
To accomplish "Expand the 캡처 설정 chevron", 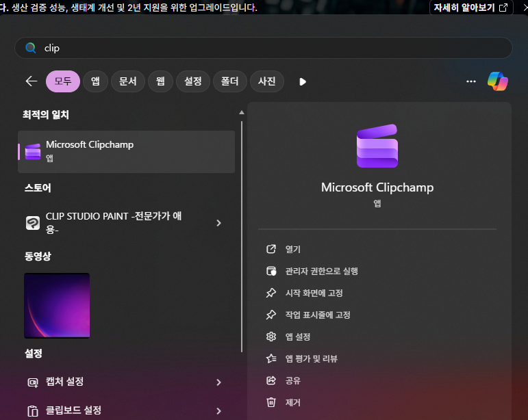I will pyautogui.click(x=218, y=382).
